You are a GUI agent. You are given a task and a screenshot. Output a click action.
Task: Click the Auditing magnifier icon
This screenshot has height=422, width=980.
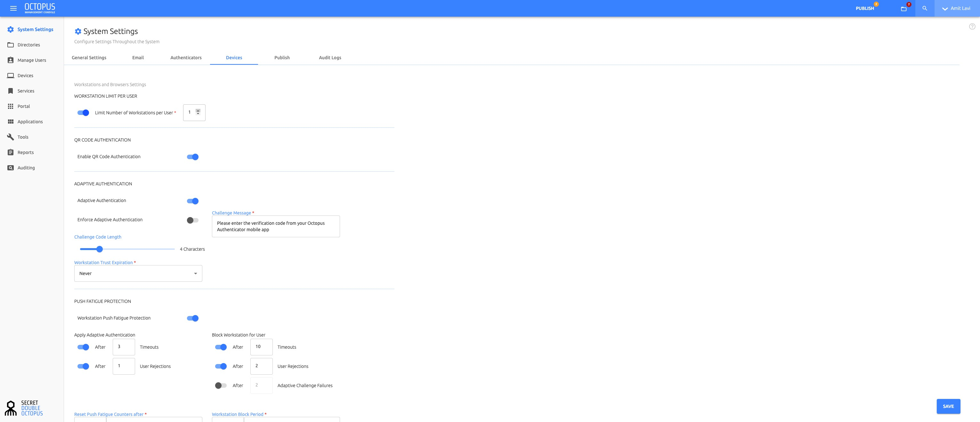click(11, 168)
